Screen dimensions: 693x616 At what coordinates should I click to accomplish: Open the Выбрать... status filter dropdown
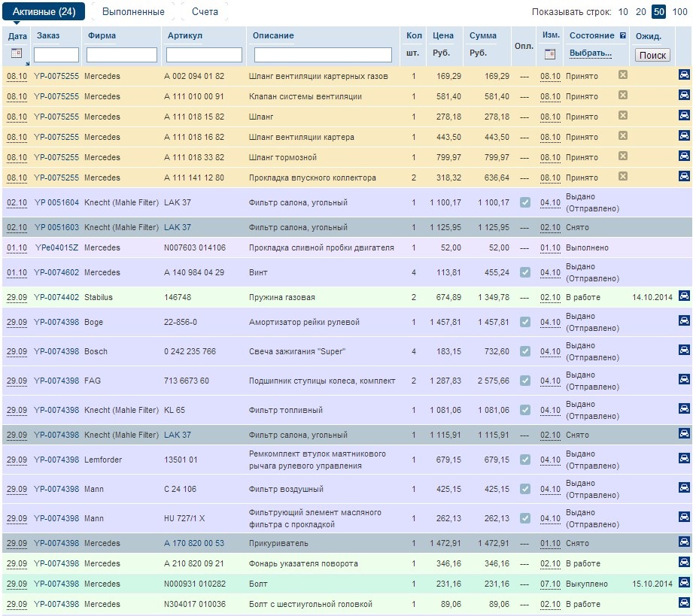pos(590,53)
